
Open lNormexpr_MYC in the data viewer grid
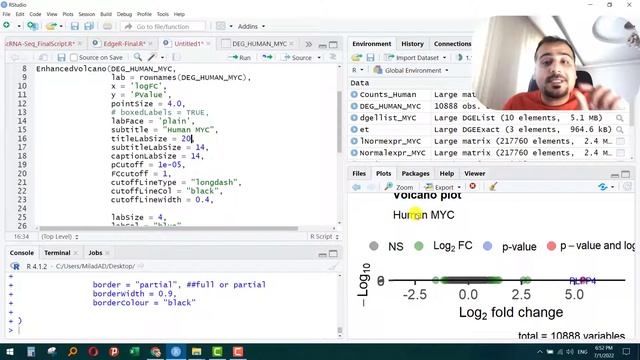pyautogui.click(x=620, y=141)
